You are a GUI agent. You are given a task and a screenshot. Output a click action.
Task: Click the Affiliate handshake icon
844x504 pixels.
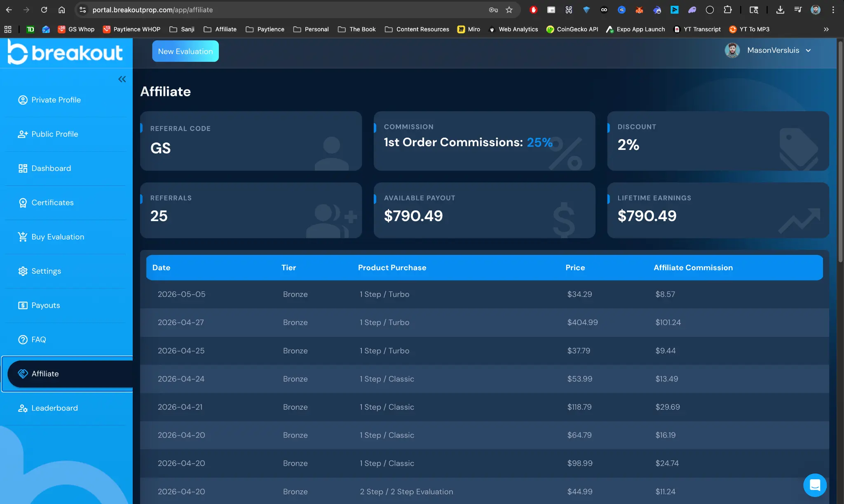[x=23, y=373]
